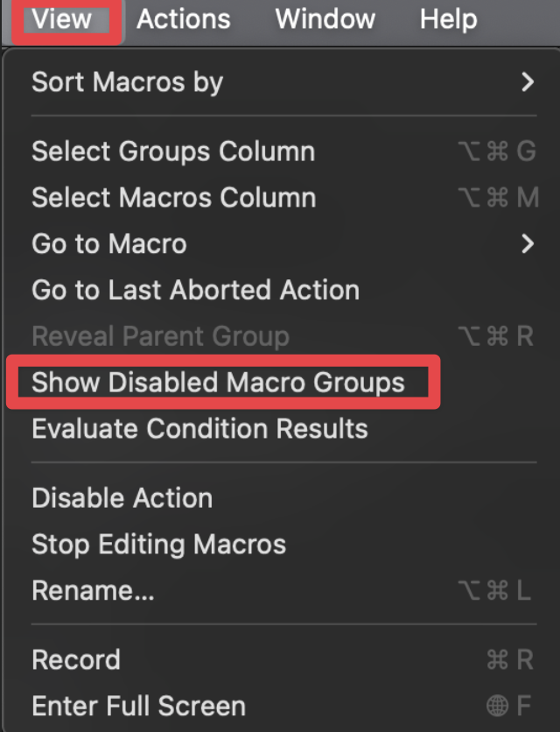The height and width of the screenshot is (732, 560).
Task: Expand the Go to Macro submenu chevron
Action: 527,243
